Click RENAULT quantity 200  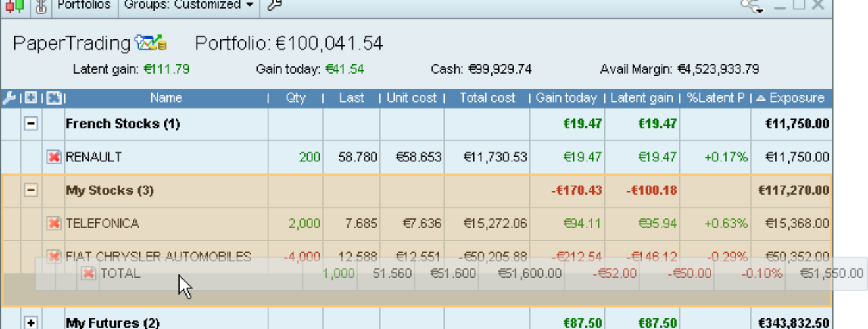tap(310, 157)
